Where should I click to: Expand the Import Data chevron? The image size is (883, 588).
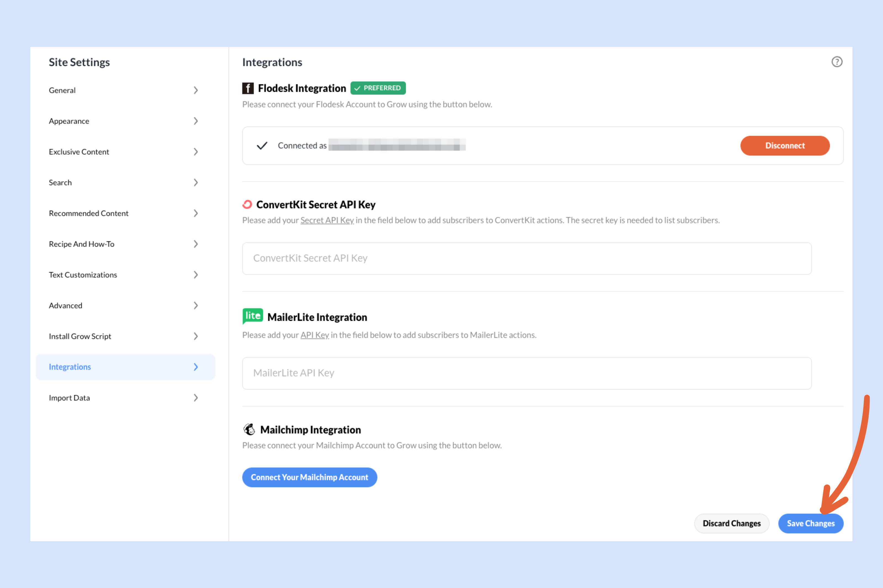195,398
